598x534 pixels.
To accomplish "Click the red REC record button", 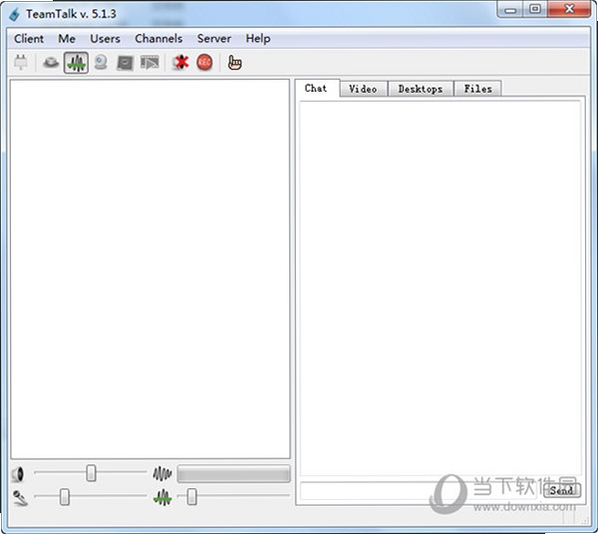I will pos(204,63).
